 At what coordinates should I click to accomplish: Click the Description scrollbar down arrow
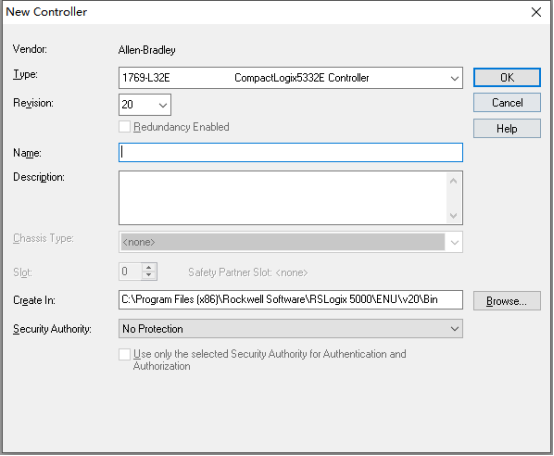454,215
